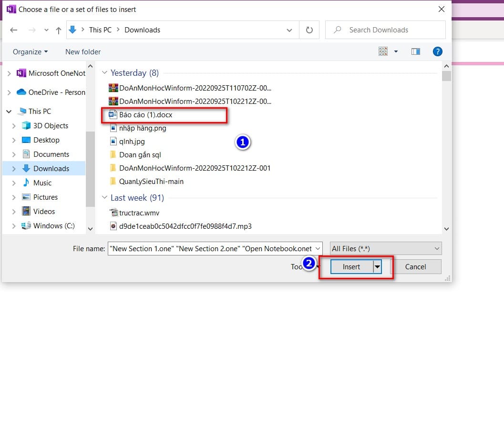Viewport: 504px width, 438px height.
Task: Expand the Microsoft OneNote tree node
Action: pyautogui.click(x=9, y=73)
